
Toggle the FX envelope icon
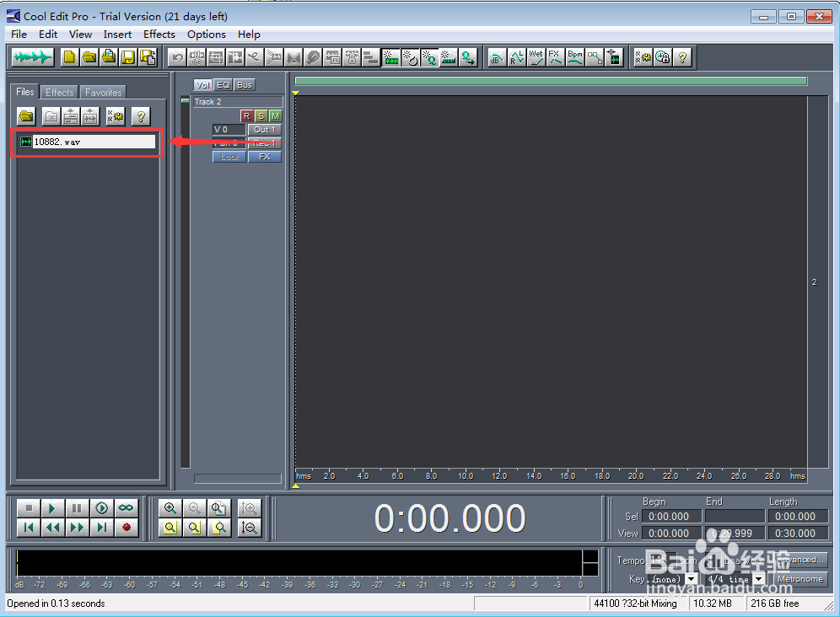[x=555, y=57]
